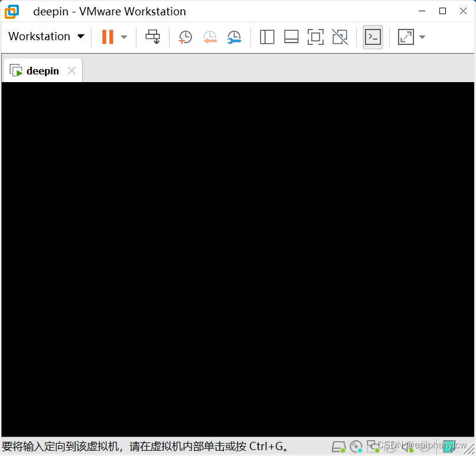The height and width of the screenshot is (456, 476).
Task: Click the VMware message log note icon
Action: pyautogui.click(x=451, y=447)
